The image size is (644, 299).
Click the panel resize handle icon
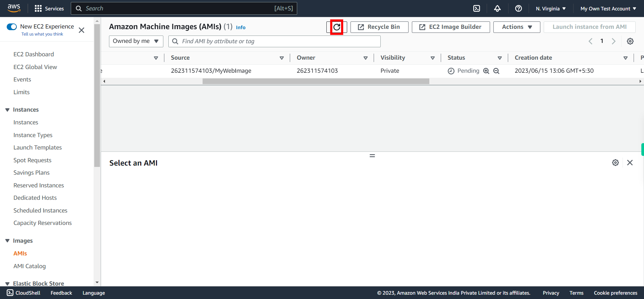click(x=372, y=156)
